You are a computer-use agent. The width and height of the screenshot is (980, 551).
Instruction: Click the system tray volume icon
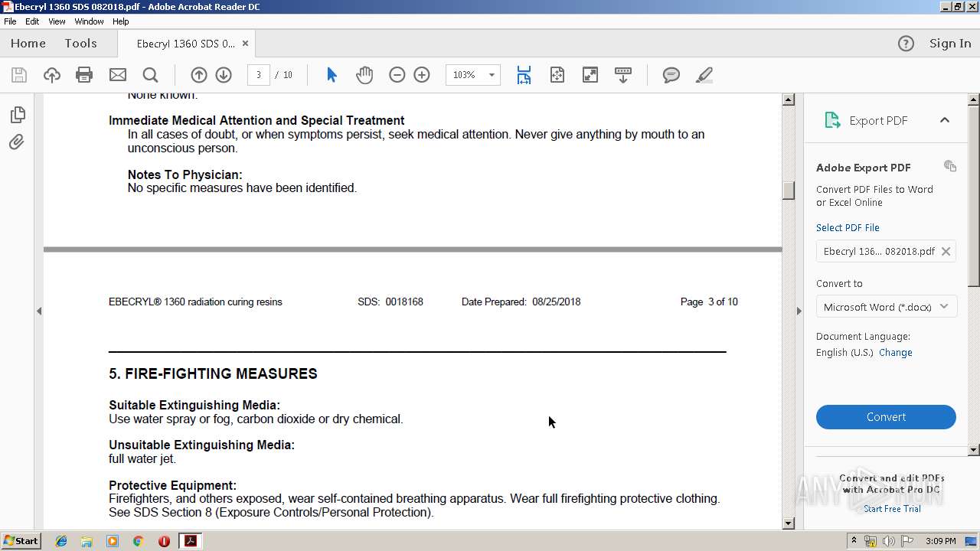889,541
